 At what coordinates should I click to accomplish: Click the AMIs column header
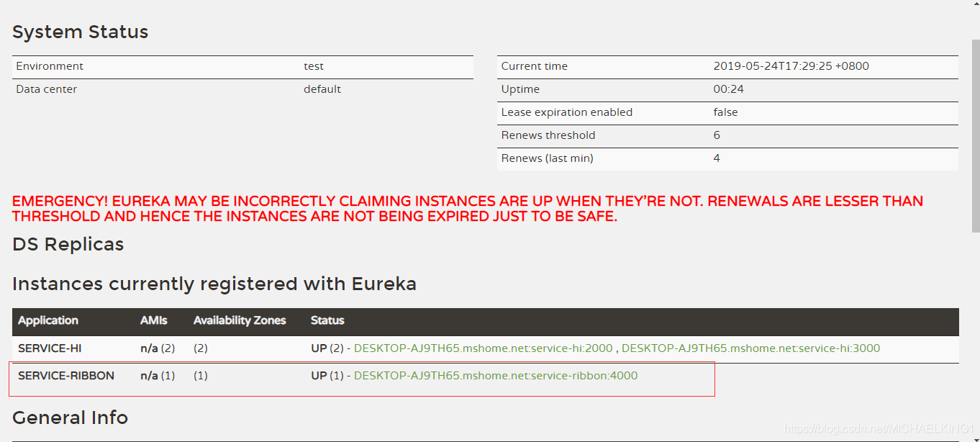click(x=153, y=320)
